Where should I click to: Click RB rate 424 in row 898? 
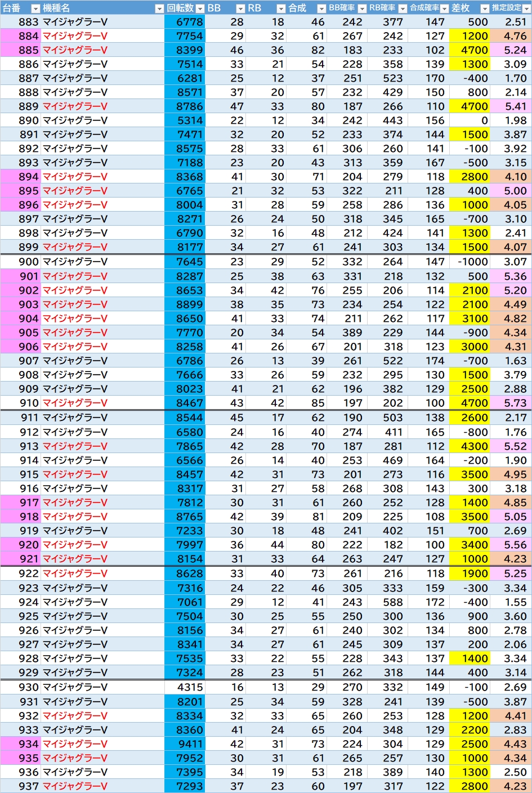click(x=388, y=233)
